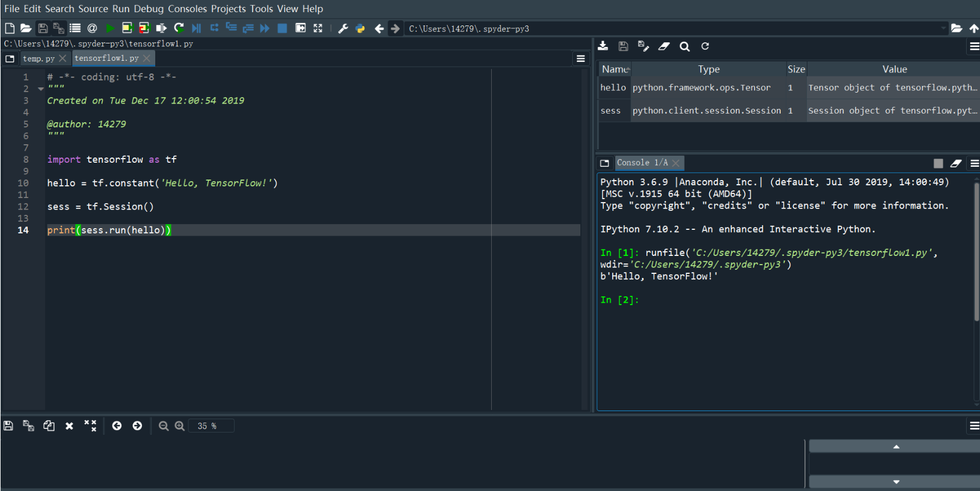
Task: Open the Help menu
Action: [x=313, y=9]
